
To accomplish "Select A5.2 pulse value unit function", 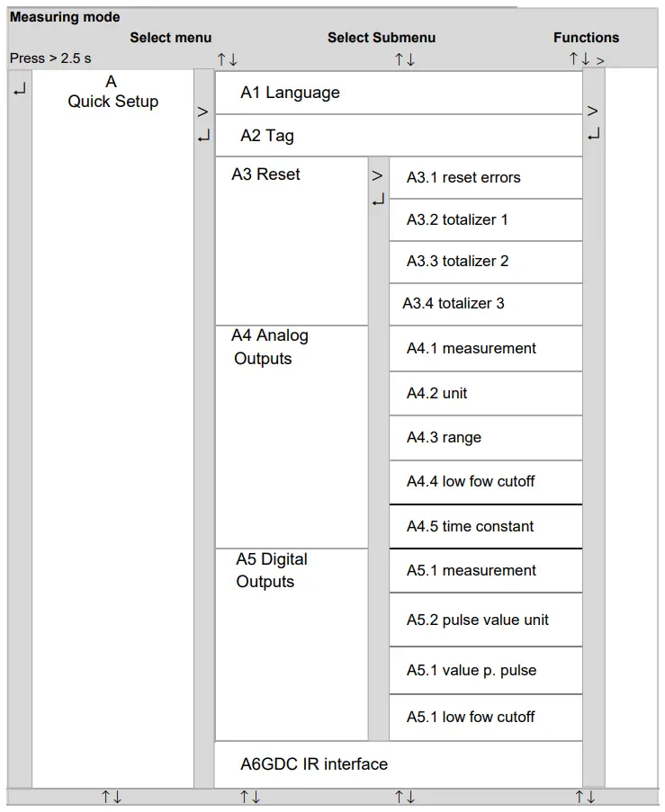I will pyautogui.click(x=477, y=620).
